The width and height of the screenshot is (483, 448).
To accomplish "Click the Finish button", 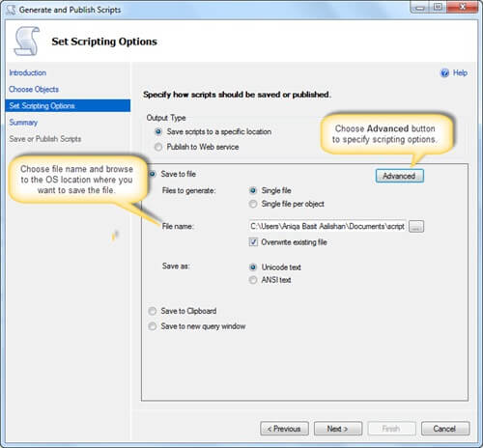I will pos(391,429).
